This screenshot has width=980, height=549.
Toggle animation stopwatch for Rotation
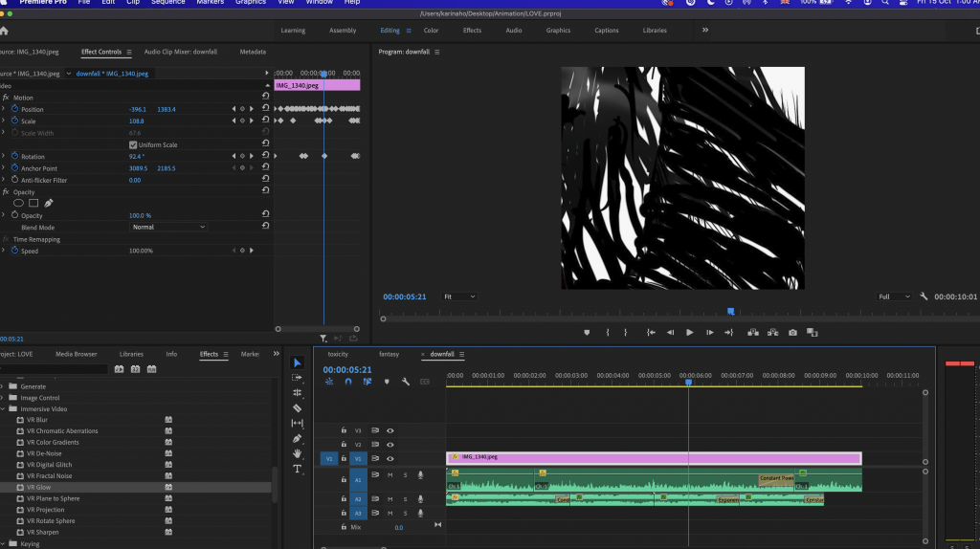pos(15,156)
